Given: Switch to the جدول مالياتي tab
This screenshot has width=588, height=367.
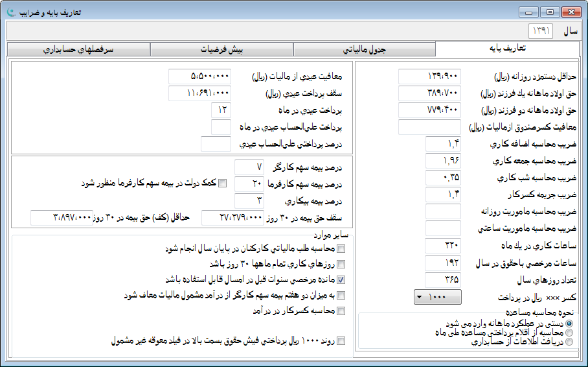Looking at the screenshot, I should click(x=364, y=49).
